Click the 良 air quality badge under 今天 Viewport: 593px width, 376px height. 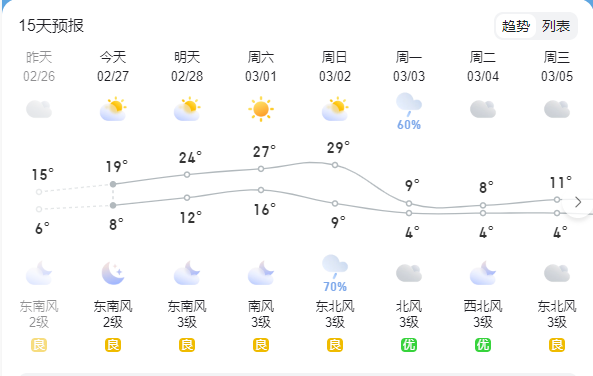coord(113,345)
